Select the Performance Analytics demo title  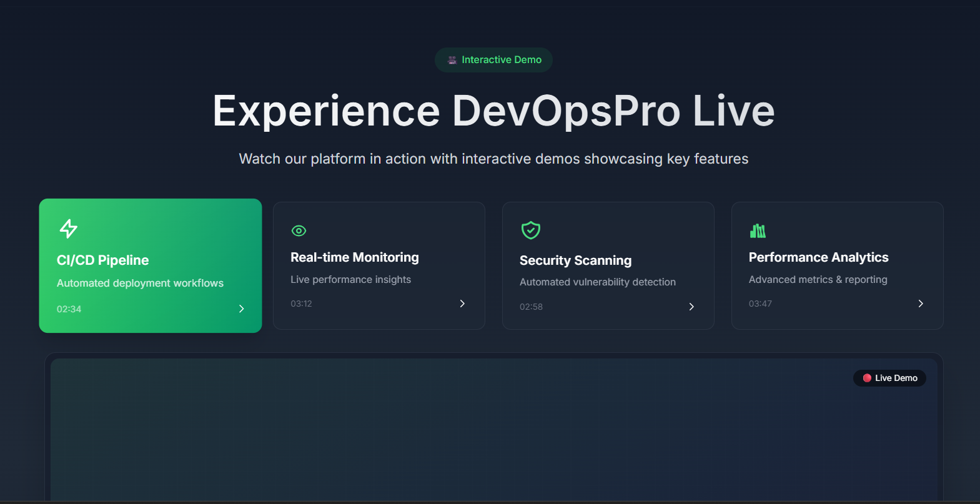click(818, 257)
